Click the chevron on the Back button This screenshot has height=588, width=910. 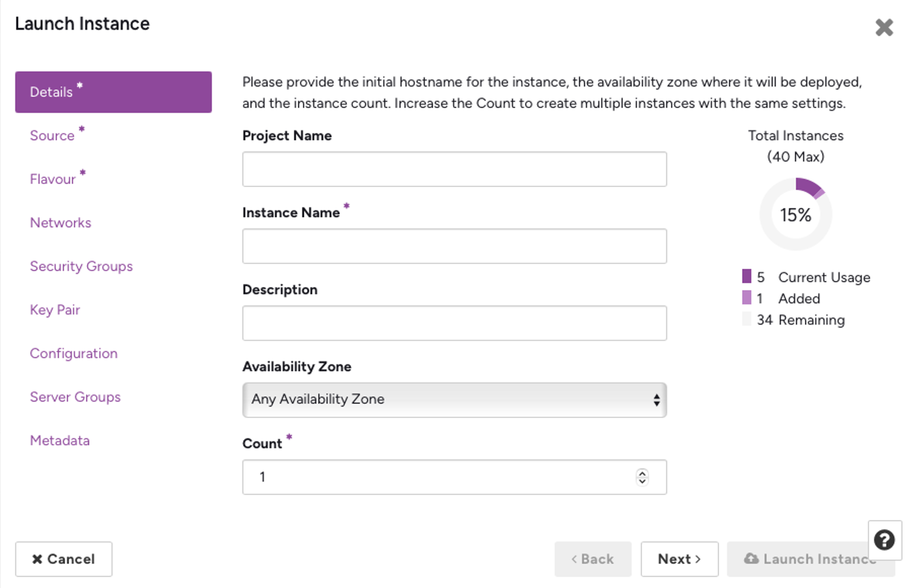574,559
